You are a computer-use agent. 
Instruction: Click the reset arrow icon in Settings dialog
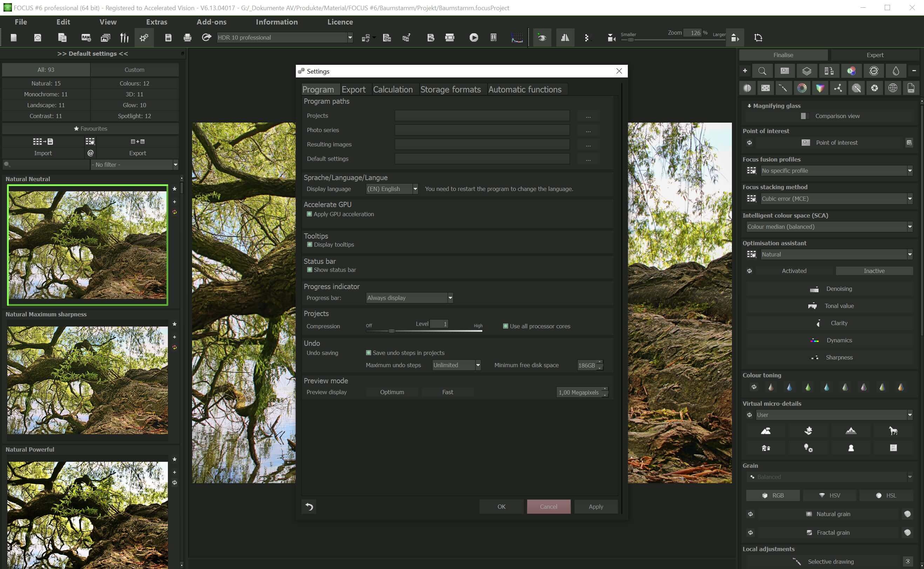(310, 507)
